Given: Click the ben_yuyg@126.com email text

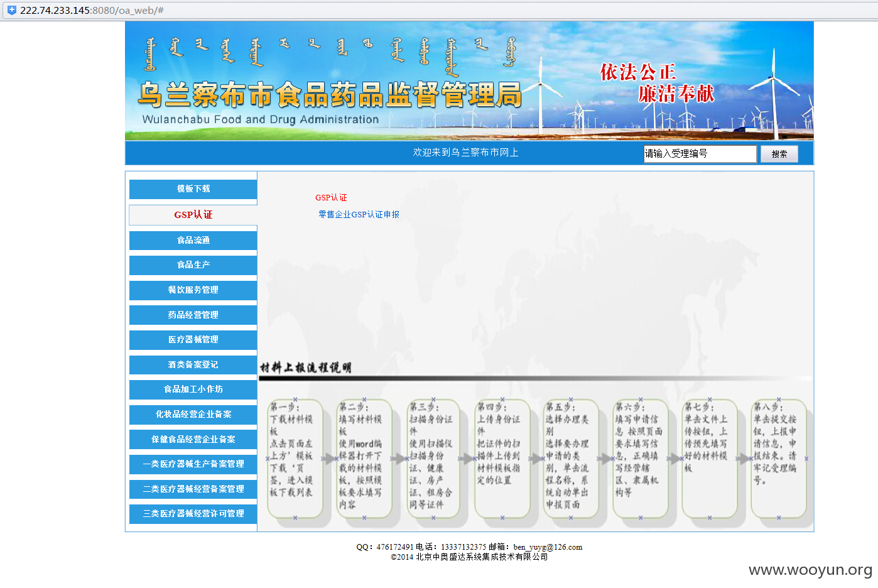Looking at the screenshot, I should [548, 547].
